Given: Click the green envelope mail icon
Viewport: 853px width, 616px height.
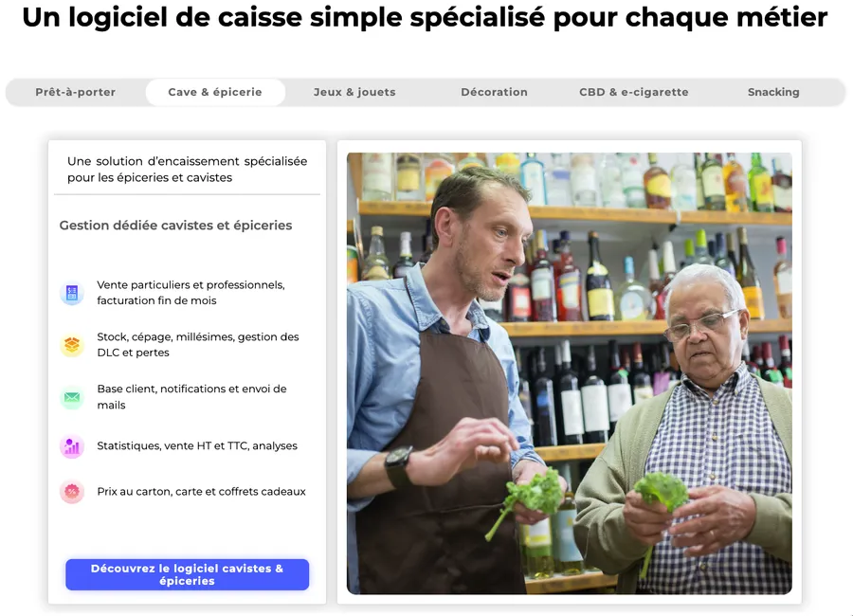Looking at the screenshot, I should click(x=72, y=397).
